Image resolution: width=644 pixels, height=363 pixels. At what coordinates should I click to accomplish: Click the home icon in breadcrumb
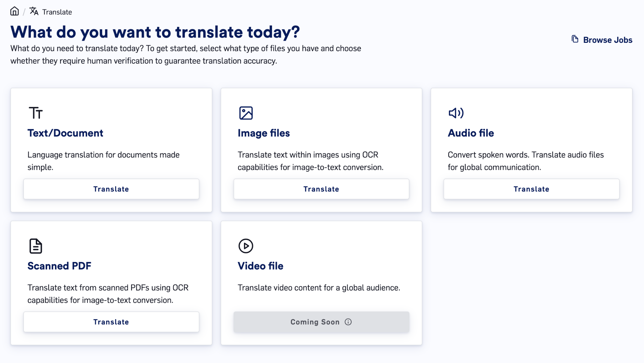coord(14,11)
